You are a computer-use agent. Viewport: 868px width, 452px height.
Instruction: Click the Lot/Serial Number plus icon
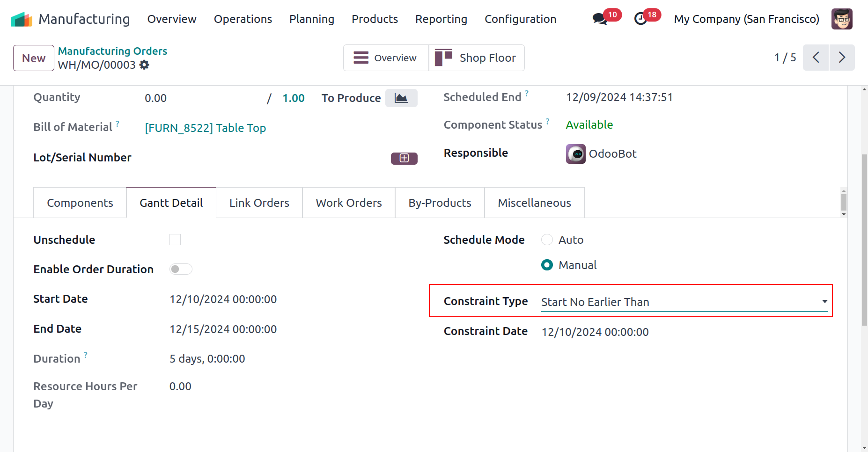pyautogui.click(x=404, y=158)
